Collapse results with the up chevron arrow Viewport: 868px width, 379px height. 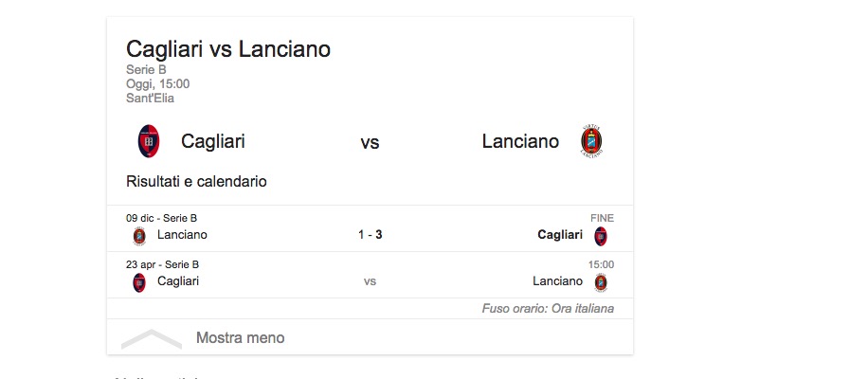(x=152, y=338)
